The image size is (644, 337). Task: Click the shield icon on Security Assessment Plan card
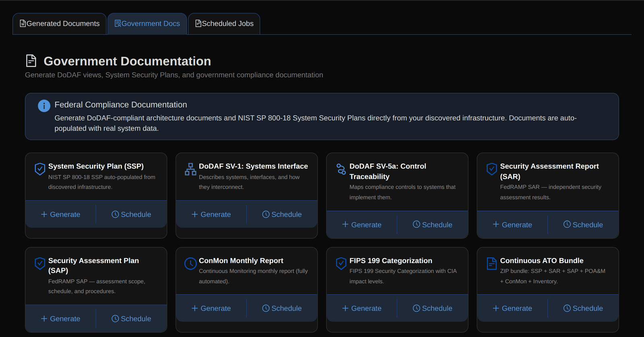(40, 263)
